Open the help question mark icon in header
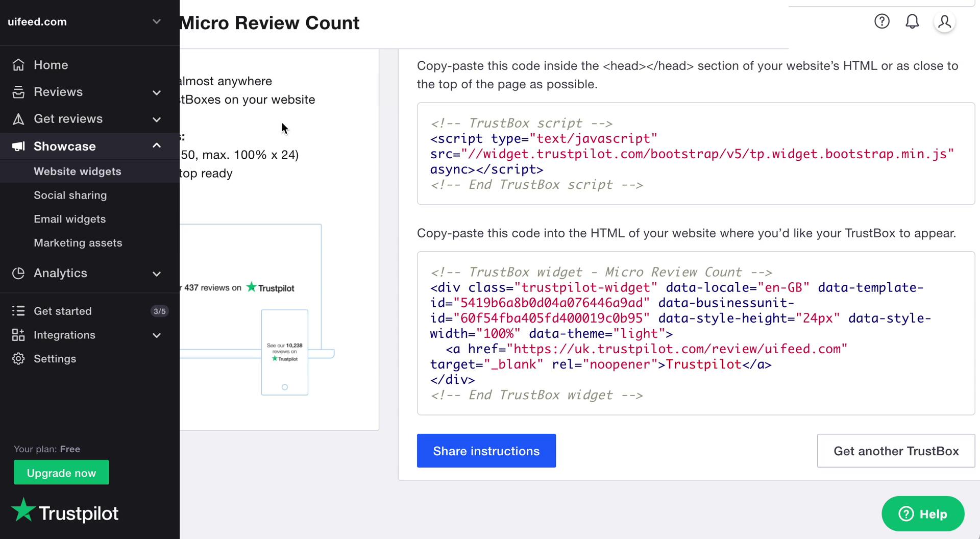This screenshot has width=980, height=539. pyautogui.click(x=881, y=21)
